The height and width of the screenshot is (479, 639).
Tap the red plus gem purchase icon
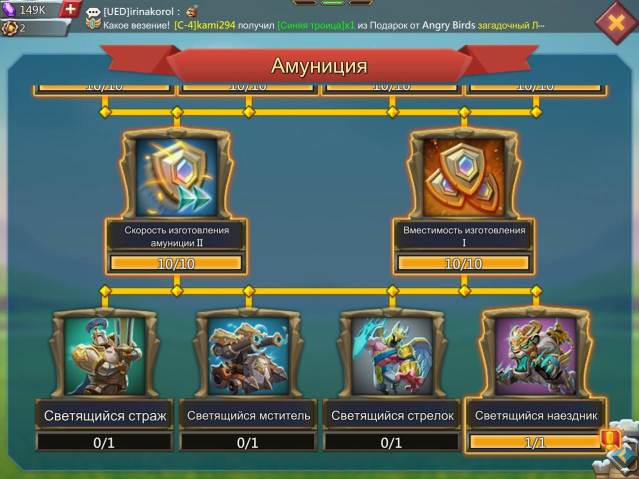coord(70,9)
